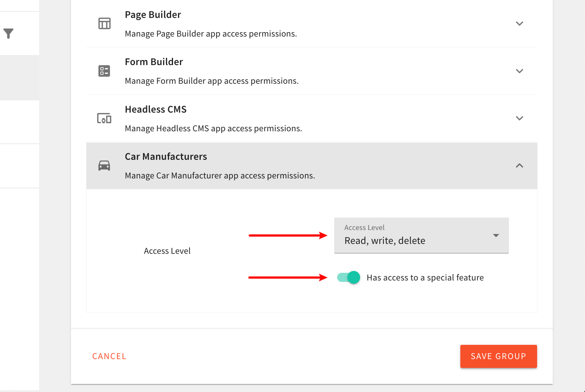Click the Form Builder section title

[154, 62]
